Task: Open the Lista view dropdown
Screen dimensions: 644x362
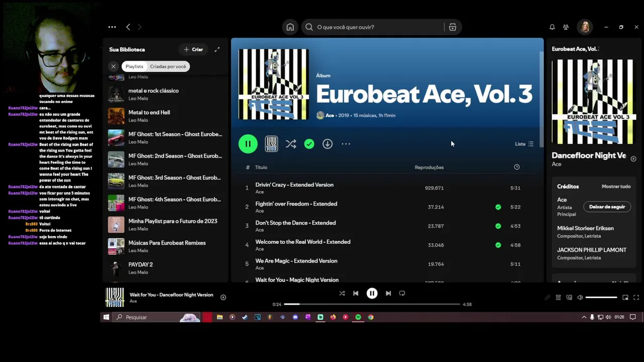Action: tap(524, 144)
